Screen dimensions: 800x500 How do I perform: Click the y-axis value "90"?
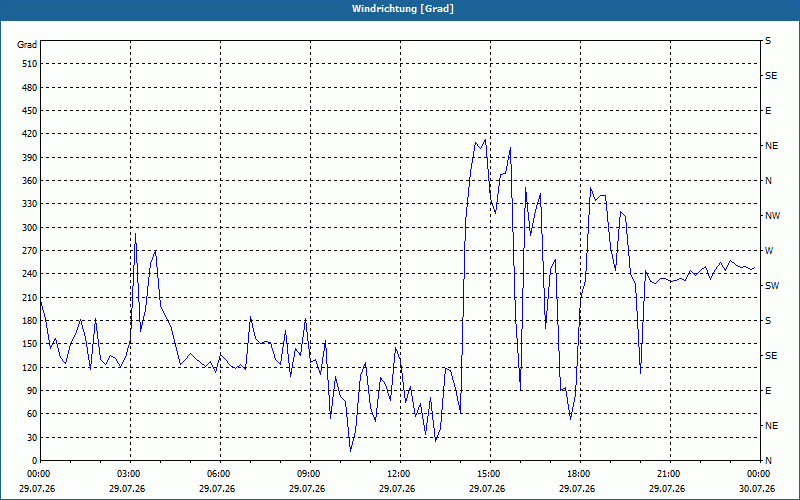click(x=32, y=391)
